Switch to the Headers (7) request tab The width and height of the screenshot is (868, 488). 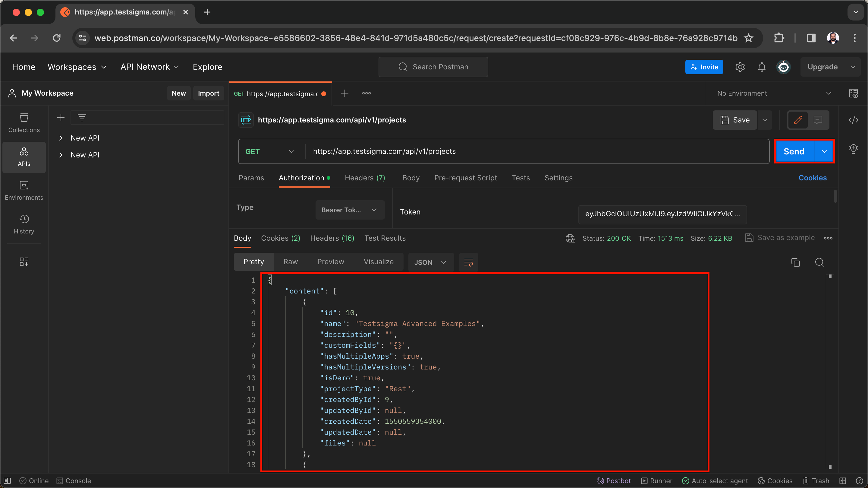365,178
